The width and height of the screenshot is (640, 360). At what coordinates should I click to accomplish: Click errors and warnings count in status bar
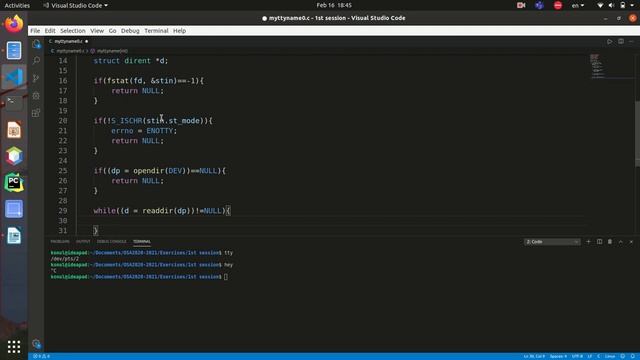[x=41, y=356]
